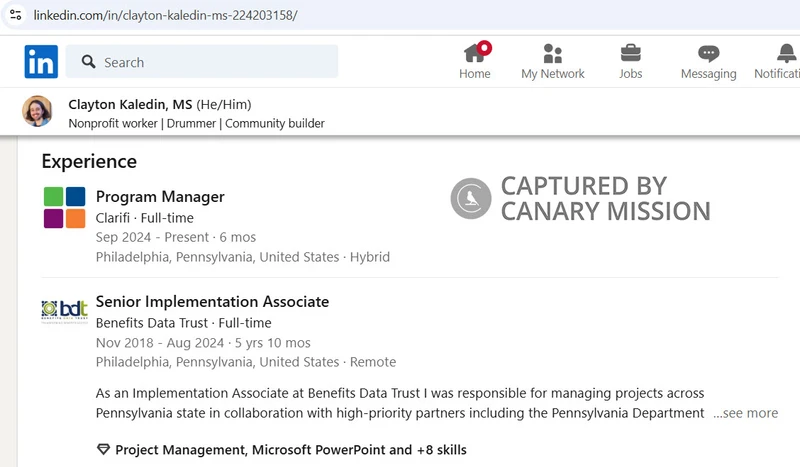Screen dimensions: 800x467
Task: Click the red Home notification badge
Action: (485, 48)
